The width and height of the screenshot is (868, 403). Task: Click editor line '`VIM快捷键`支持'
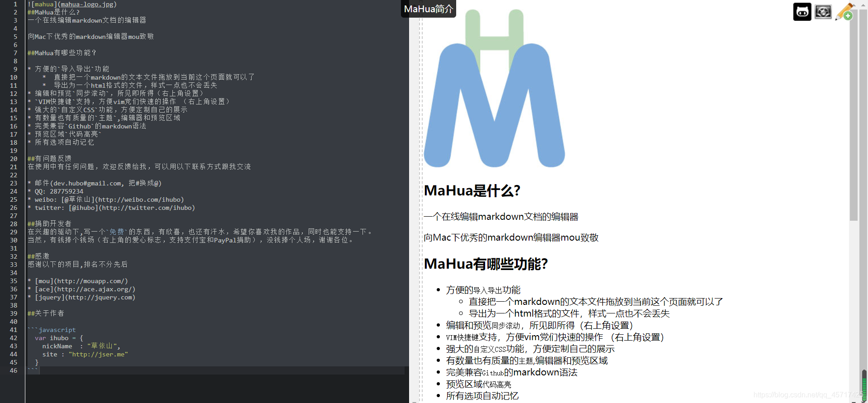[x=129, y=102]
